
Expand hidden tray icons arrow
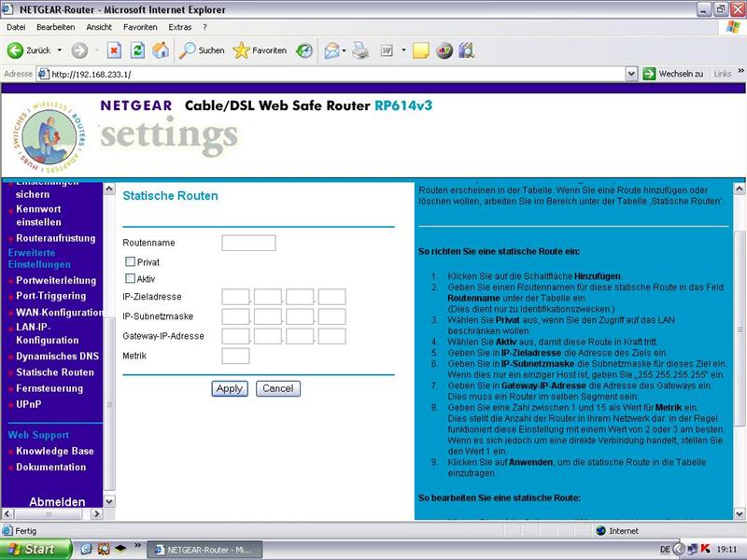point(679,549)
